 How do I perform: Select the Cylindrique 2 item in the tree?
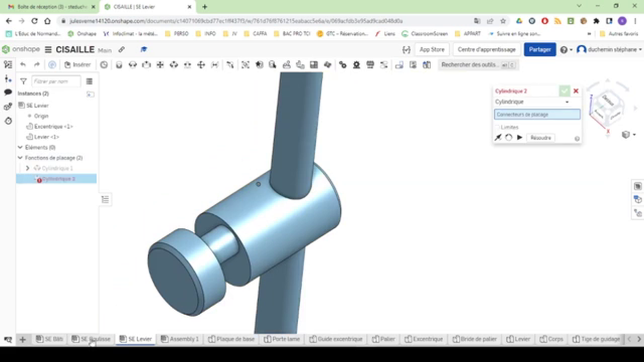[x=58, y=179]
